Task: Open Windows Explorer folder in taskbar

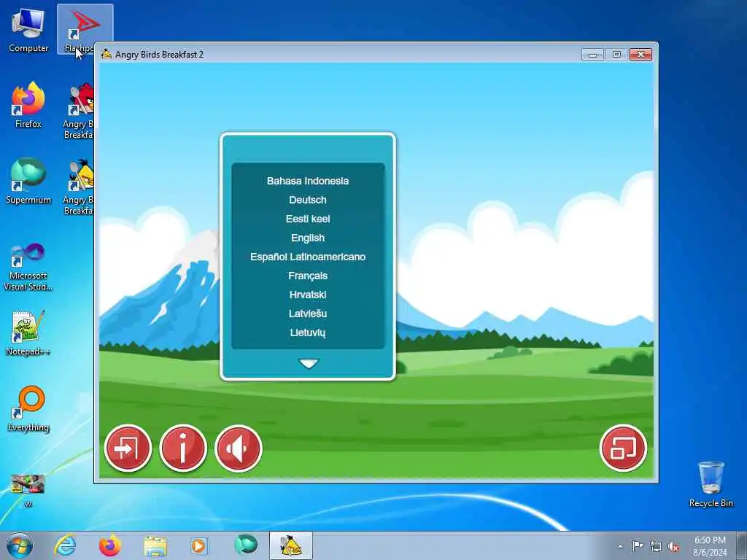Action: (155, 546)
